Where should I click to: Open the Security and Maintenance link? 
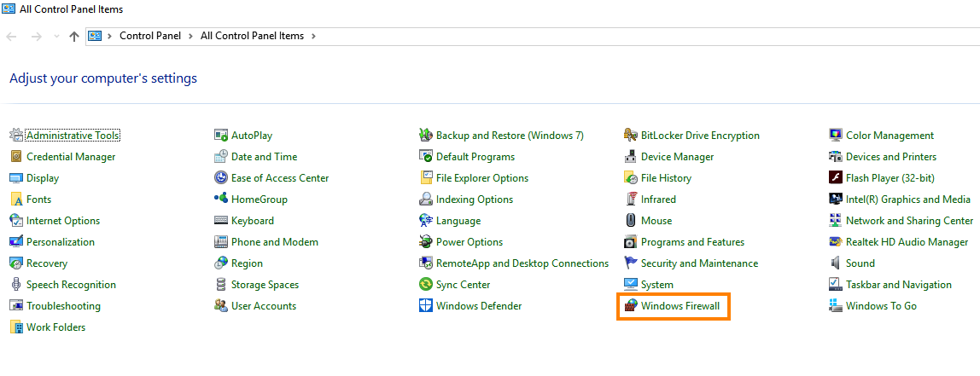pyautogui.click(x=700, y=263)
